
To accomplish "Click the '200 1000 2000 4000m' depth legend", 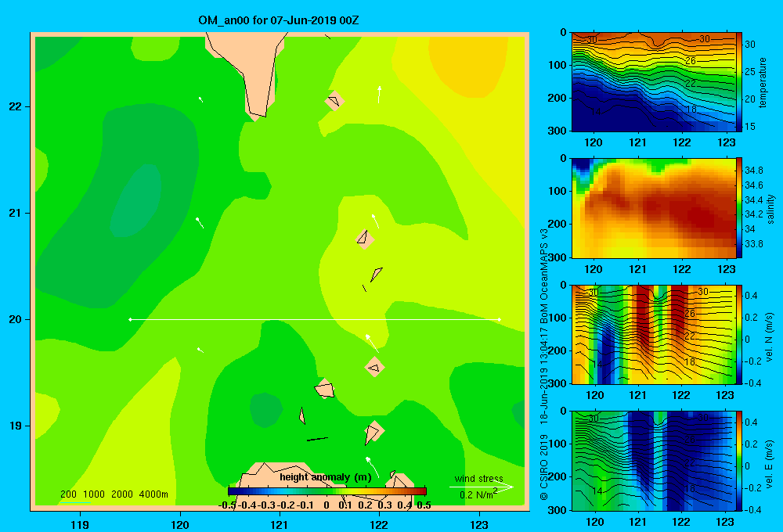I will pos(114,494).
